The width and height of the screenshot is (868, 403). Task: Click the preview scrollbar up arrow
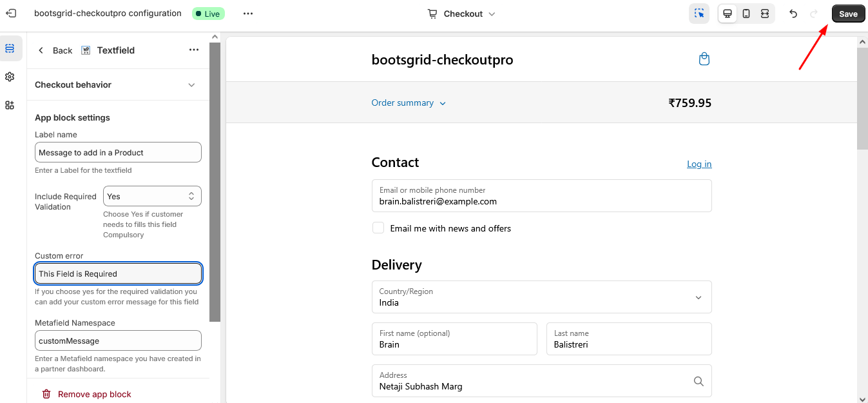[862, 41]
